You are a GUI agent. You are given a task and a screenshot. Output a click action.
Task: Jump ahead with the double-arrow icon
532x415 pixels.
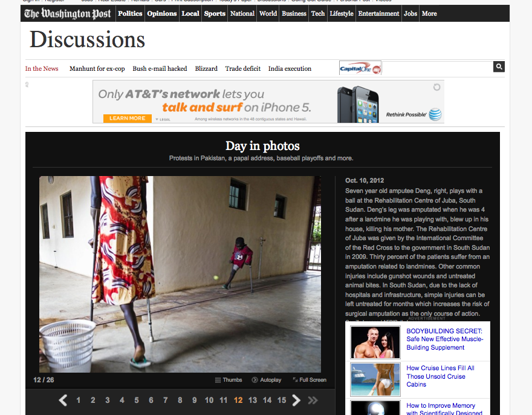[313, 400]
